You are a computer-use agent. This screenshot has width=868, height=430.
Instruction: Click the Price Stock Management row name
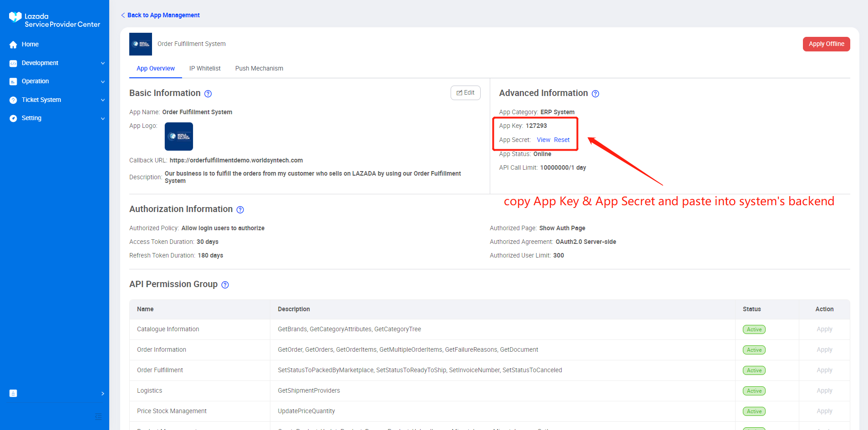pyautogui.click(x=172, y=411)
